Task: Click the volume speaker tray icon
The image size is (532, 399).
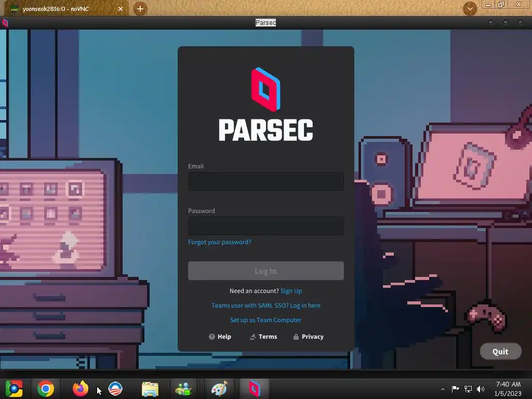Action: coord(481,389)
